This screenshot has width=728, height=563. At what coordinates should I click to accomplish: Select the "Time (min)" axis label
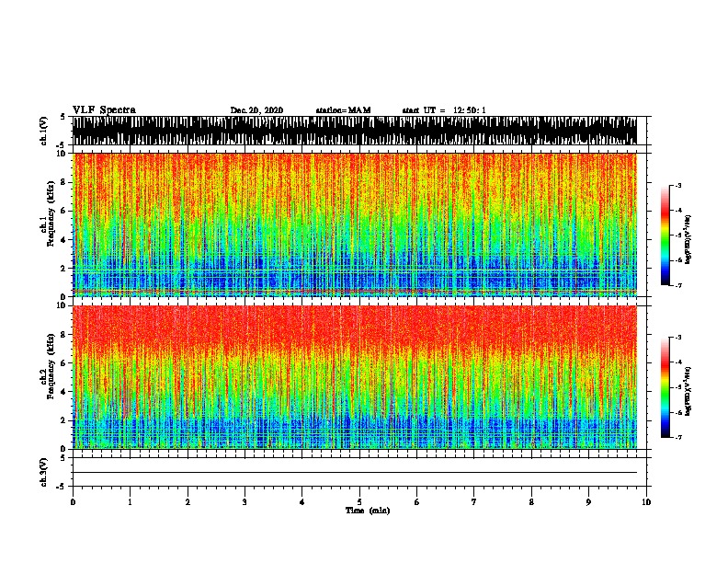tap(368, 511)
